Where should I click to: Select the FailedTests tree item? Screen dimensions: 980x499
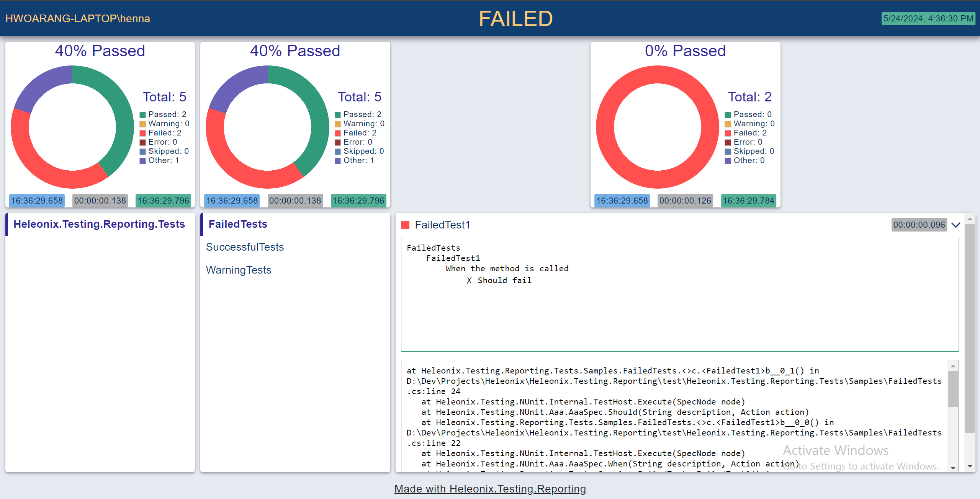tap(237, 225)
